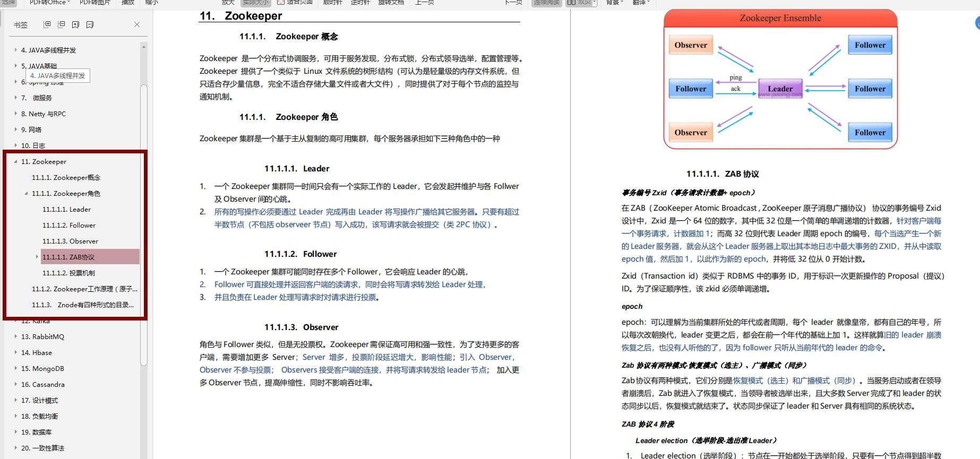980x459 pixels.
Task: Select bookmark 11.1.1.2. Follower
Action: click(x=69, y=225)
